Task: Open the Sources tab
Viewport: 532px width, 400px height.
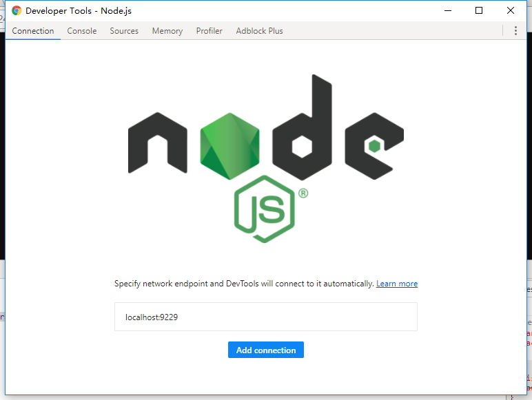Action: tap(124, 31)
